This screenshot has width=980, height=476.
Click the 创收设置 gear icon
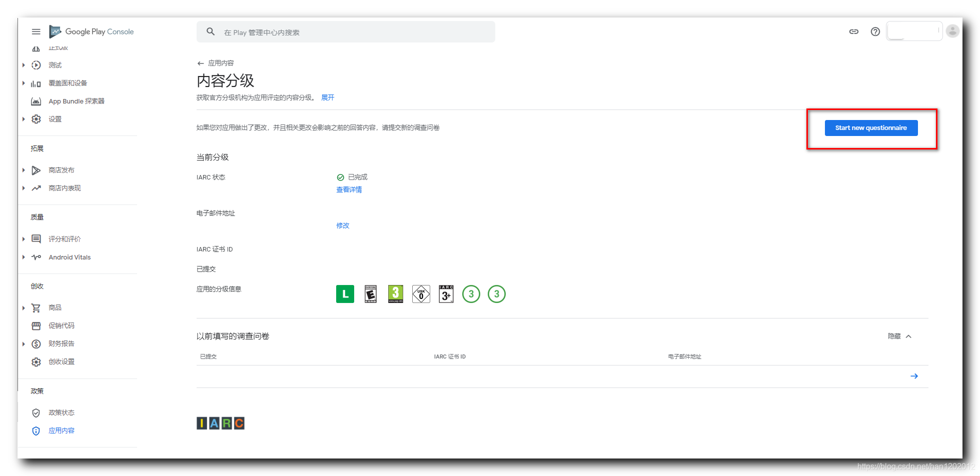36,362
